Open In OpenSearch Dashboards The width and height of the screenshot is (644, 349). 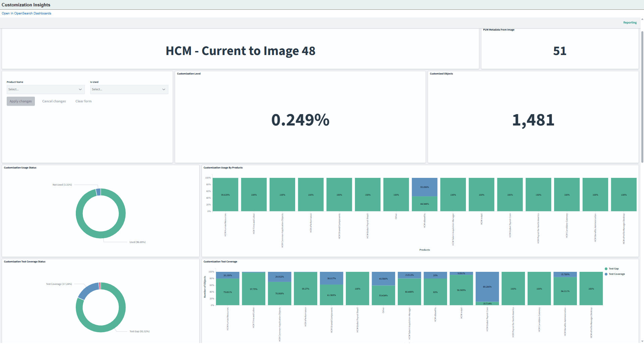coord(26,13)
